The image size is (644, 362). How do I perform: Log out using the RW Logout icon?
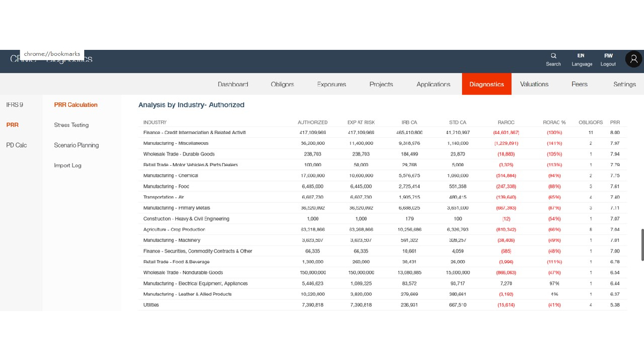pyautogui.click(x=608, y=59)
